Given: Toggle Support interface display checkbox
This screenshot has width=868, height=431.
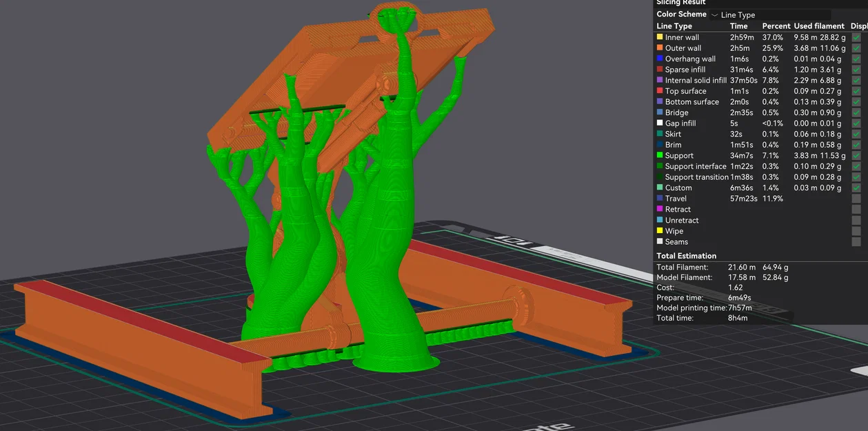Looking at the screenshot, I should 856,166.
